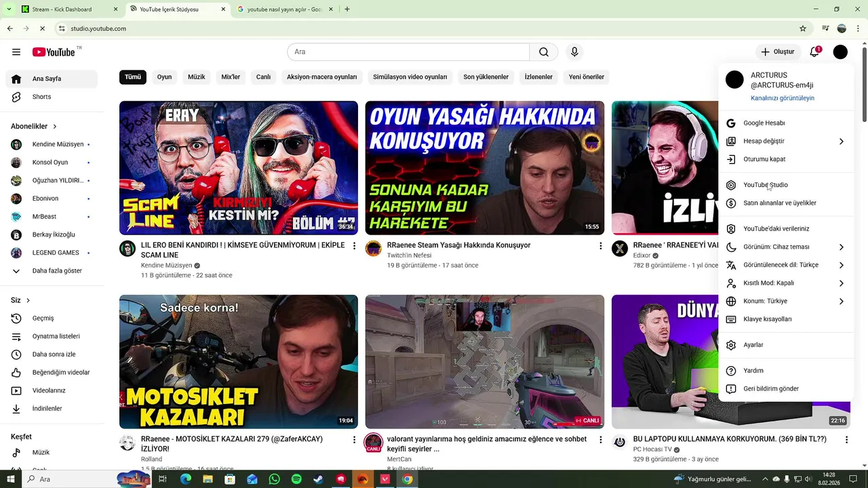Screen dimensions: 868x488
Task: Open more options for Steam Yasağı video
Action: click(x=600, y=246)
